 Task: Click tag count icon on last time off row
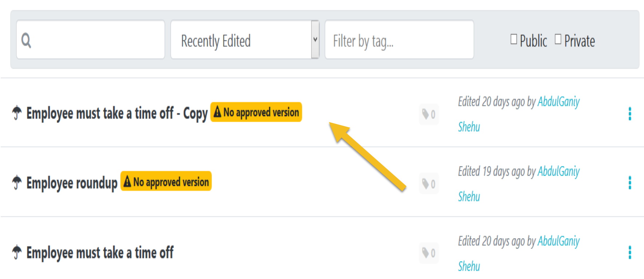pyautogui.click(x=429, y=253)
